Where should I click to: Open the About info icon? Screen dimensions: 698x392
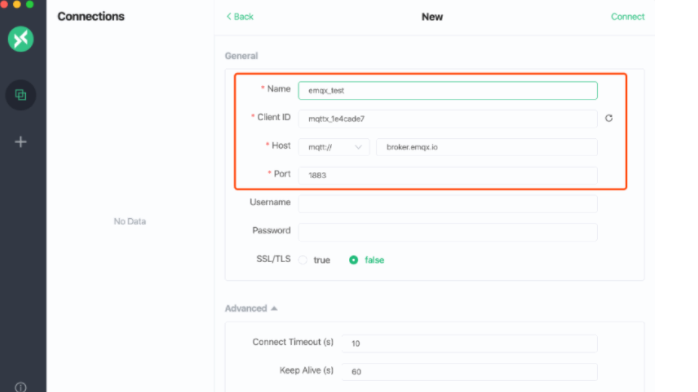tap(20, 387)
